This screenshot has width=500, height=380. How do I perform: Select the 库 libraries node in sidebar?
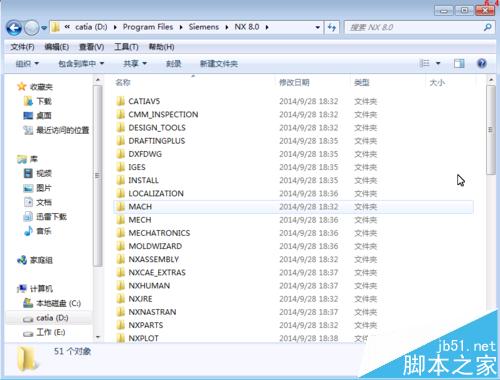(x=28, y=159)
